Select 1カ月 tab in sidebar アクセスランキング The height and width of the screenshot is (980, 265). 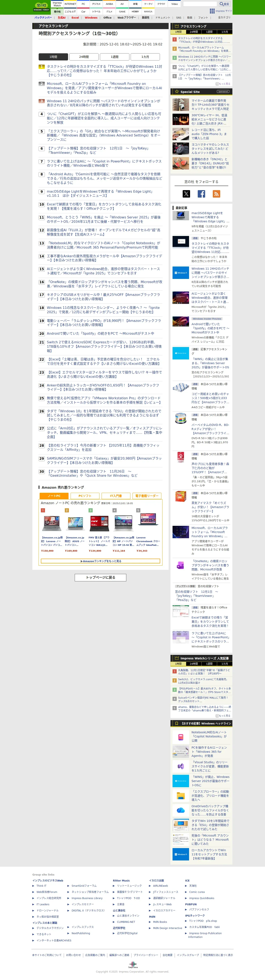coord(225,32)
